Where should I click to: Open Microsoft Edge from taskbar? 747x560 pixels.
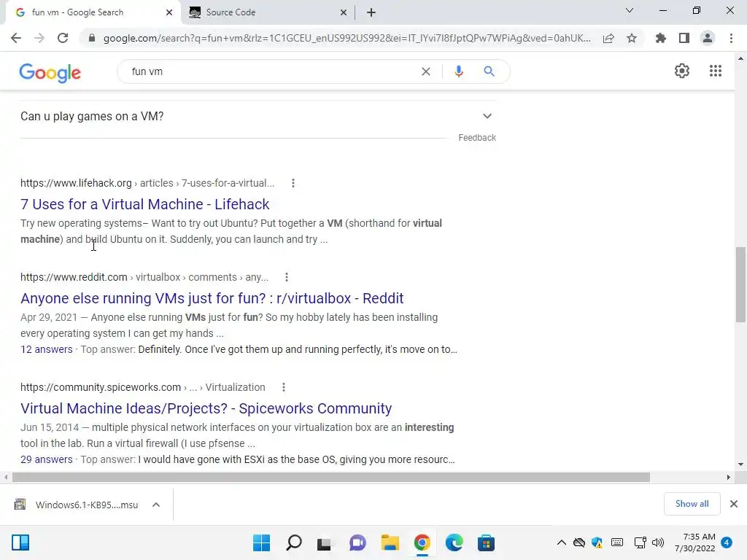(454, 542)
